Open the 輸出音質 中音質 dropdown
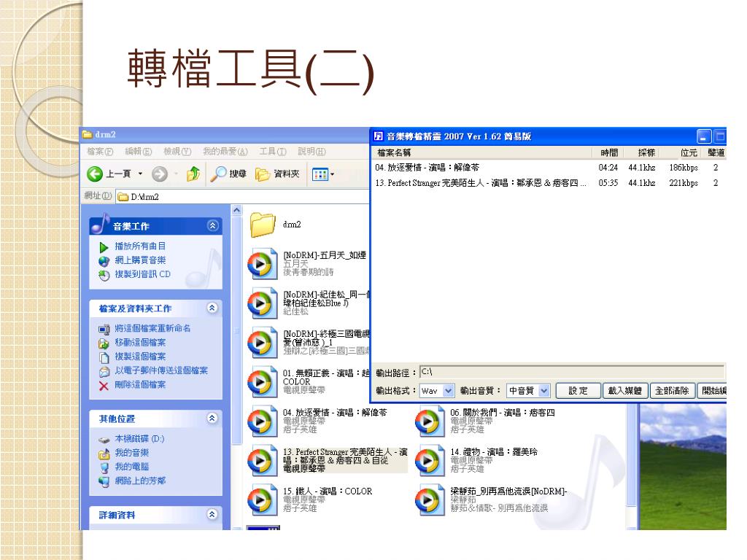This screenshot has height=560, width=747. point(544,391)
